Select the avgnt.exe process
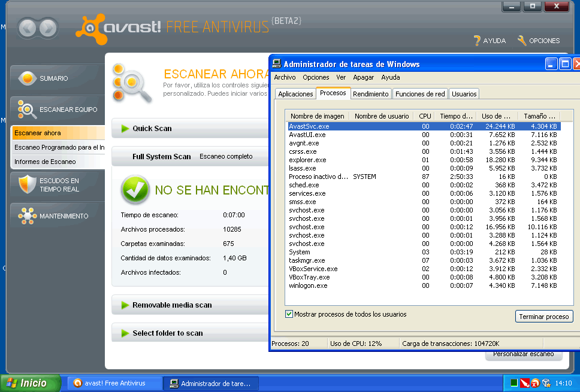The height and width of the screenshot is (392, 580). click(424, 143)
